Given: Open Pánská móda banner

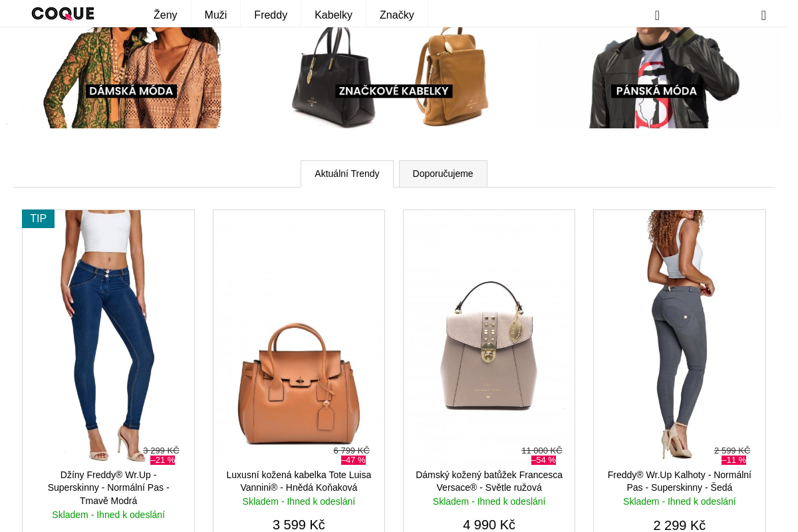Looking at the screenshot, I should coord(656,78).
